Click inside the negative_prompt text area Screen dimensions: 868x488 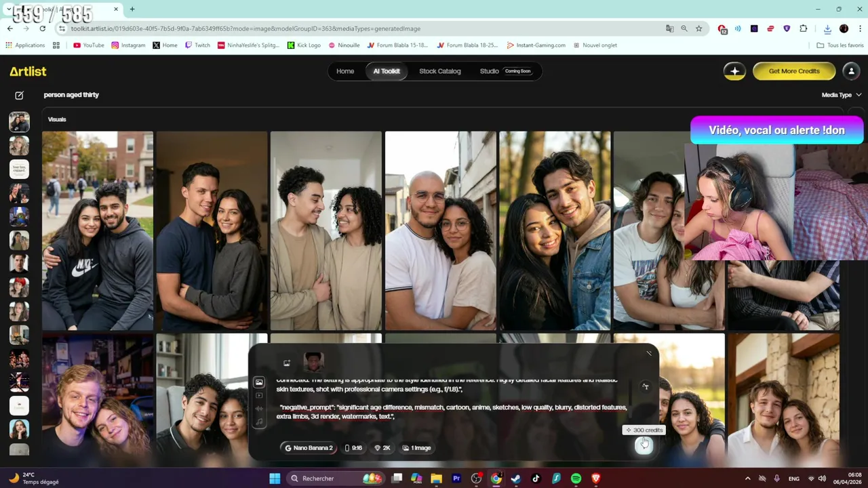(x=452, y=412)
